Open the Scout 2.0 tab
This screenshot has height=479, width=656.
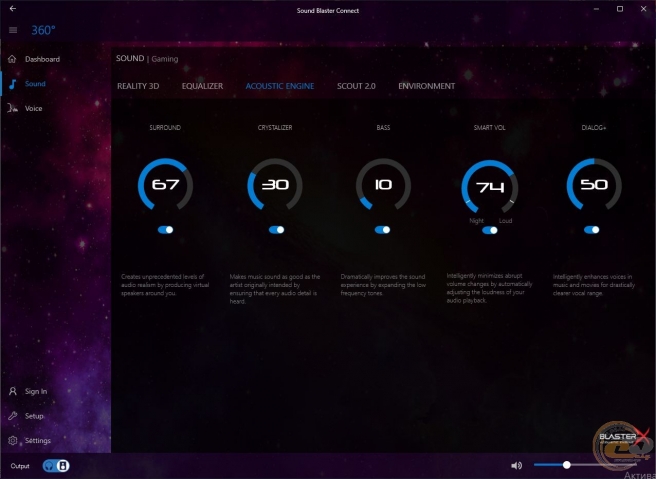[356, 86]
